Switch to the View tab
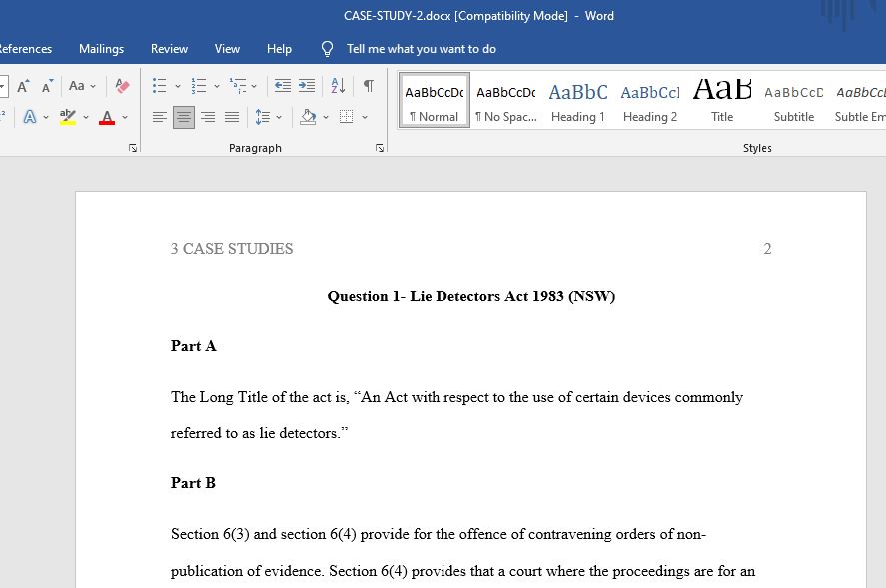Viewport: 886px width, 588px height. pos(227,49)
